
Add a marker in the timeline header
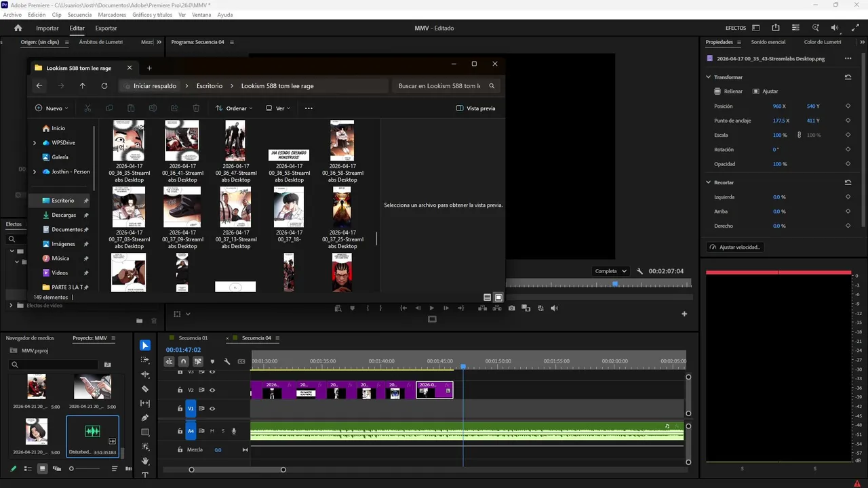click(x=212, y=362)
